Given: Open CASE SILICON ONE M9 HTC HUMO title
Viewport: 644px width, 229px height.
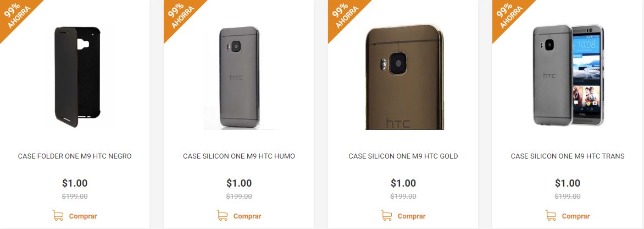Looking at the screenshot, I should [239, 156].
